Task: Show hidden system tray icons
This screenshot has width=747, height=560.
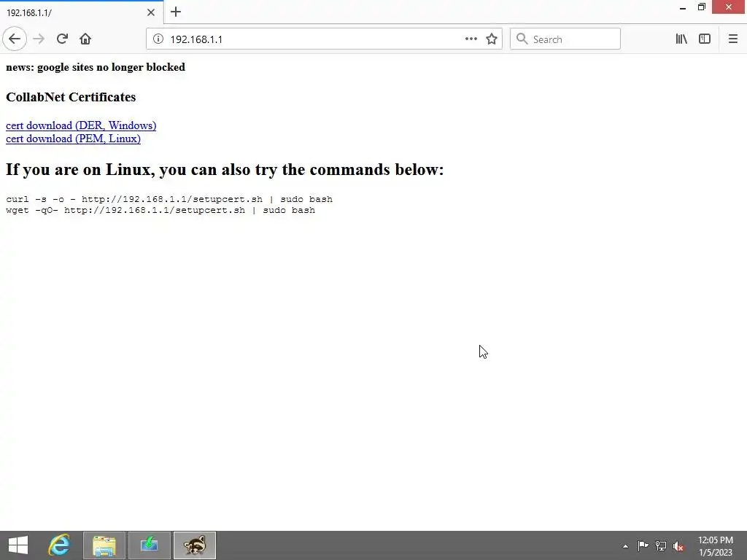Action: [x=625, y=546]
